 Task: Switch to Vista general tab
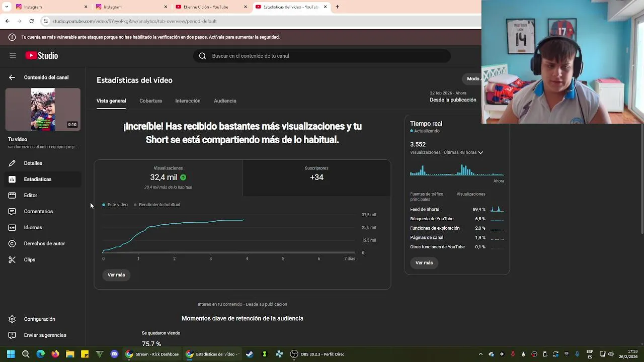(111, 101)
